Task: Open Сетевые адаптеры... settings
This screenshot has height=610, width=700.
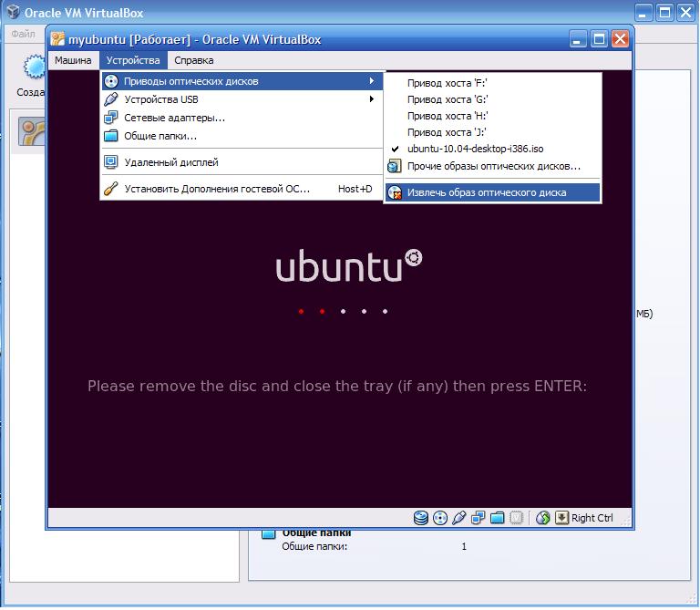Action: point(242,118)
